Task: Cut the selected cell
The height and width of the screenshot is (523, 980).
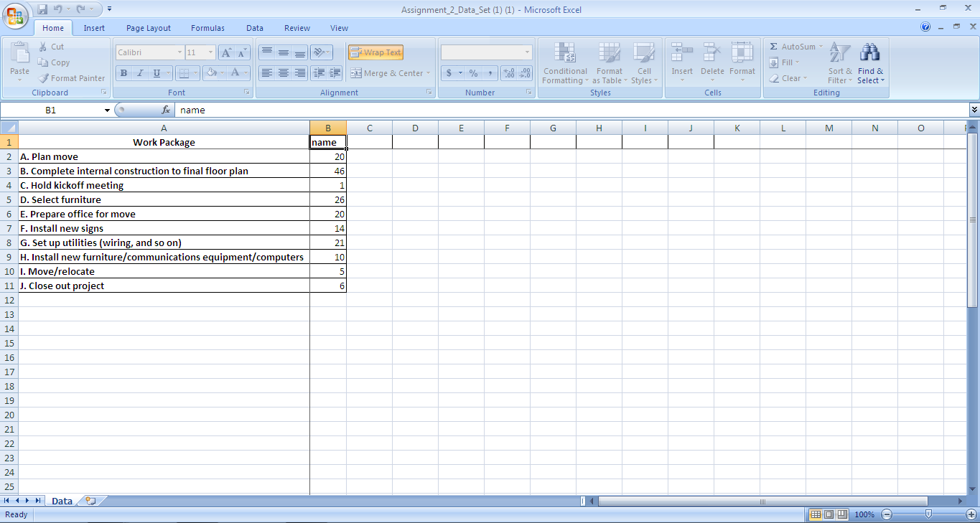Action: (51, 47)
